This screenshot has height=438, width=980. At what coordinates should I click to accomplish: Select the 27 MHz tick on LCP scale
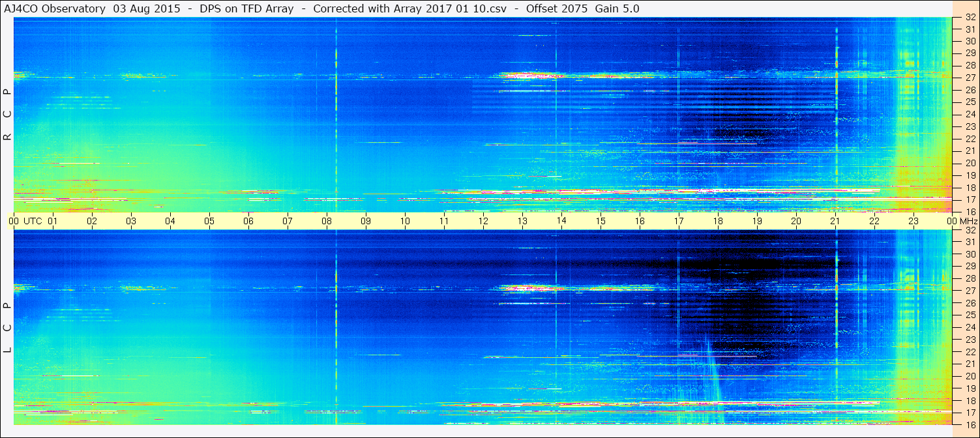tap(970, 291)
